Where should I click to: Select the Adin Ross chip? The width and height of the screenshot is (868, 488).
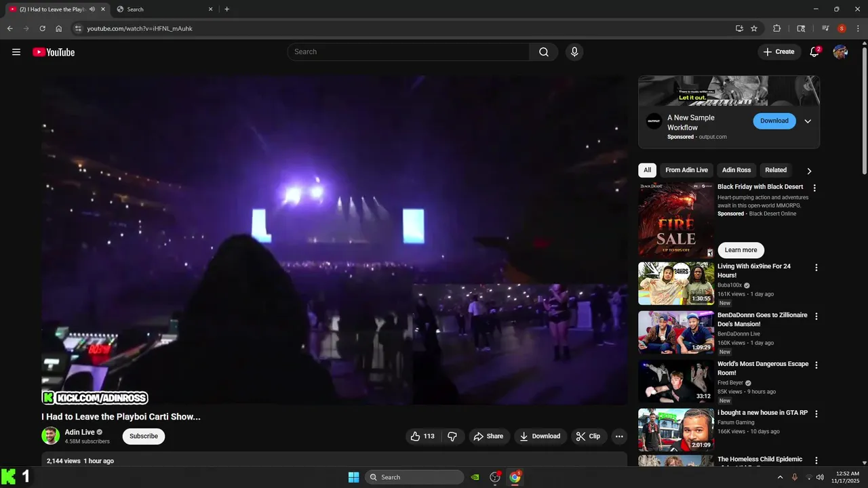click(736, 170)
